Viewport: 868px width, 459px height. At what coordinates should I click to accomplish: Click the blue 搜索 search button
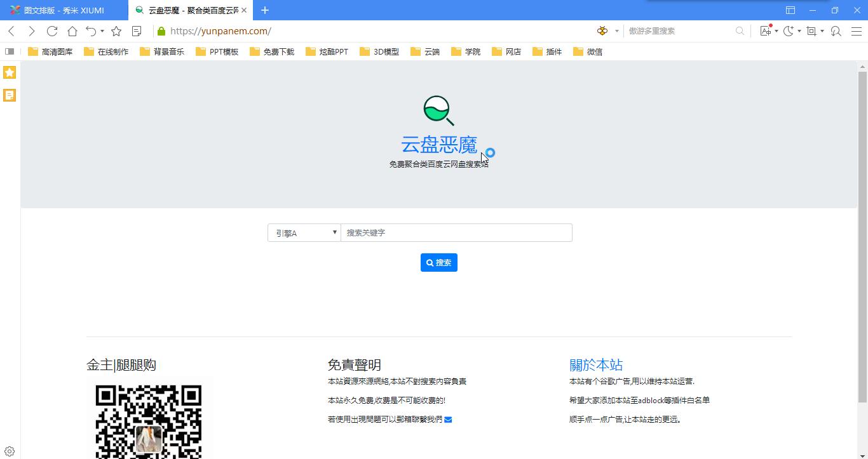[438, 262]
